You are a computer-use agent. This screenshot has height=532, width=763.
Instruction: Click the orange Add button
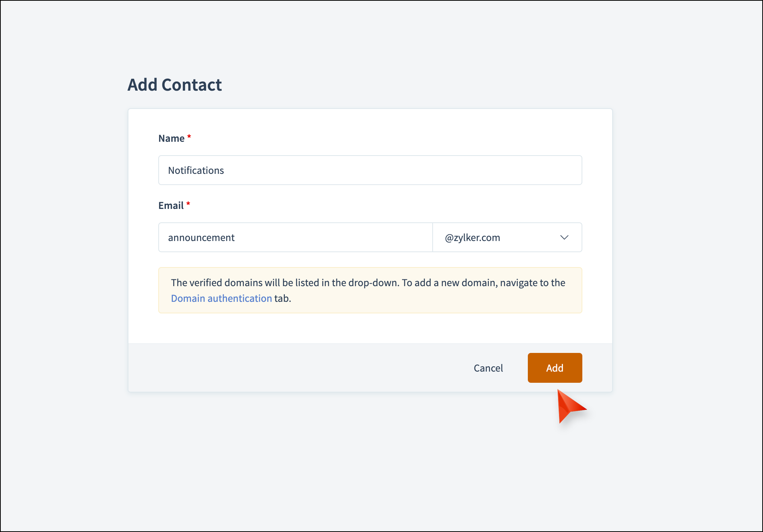[x=555, y=368]
